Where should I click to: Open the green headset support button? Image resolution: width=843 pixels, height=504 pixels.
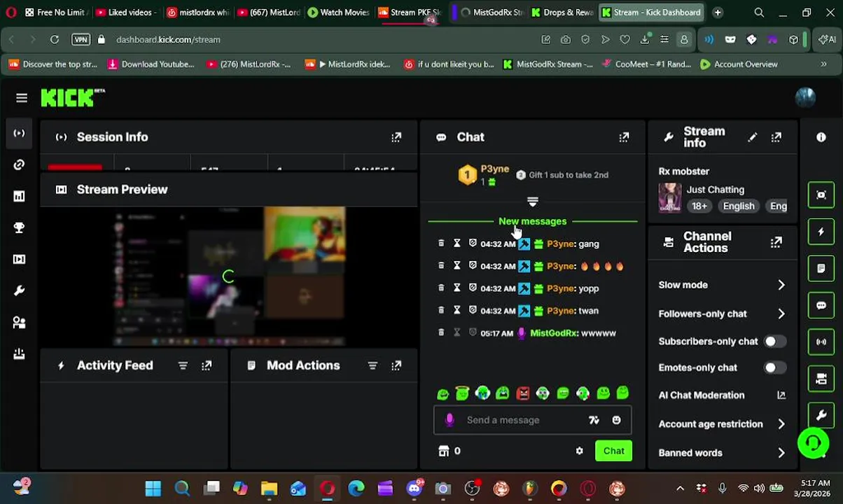pos(814,443)
